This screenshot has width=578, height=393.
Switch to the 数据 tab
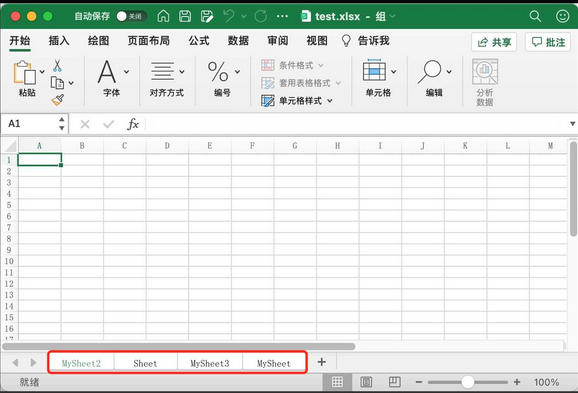238,41
